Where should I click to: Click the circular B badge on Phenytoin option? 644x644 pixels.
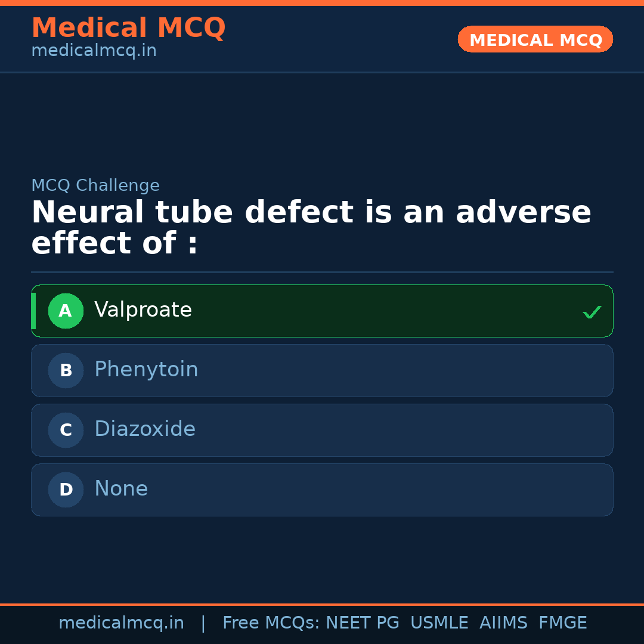click(x=66, y=370)
